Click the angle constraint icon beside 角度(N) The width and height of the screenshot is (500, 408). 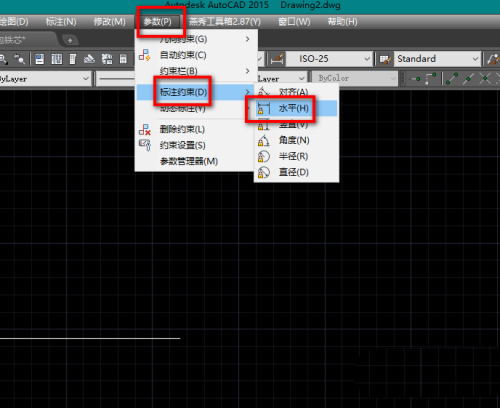[x=264, y=140]
